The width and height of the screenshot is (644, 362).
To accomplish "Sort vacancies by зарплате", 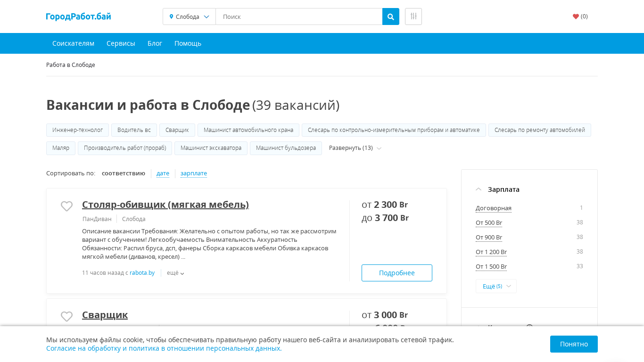I will click(x=194, y=173).
